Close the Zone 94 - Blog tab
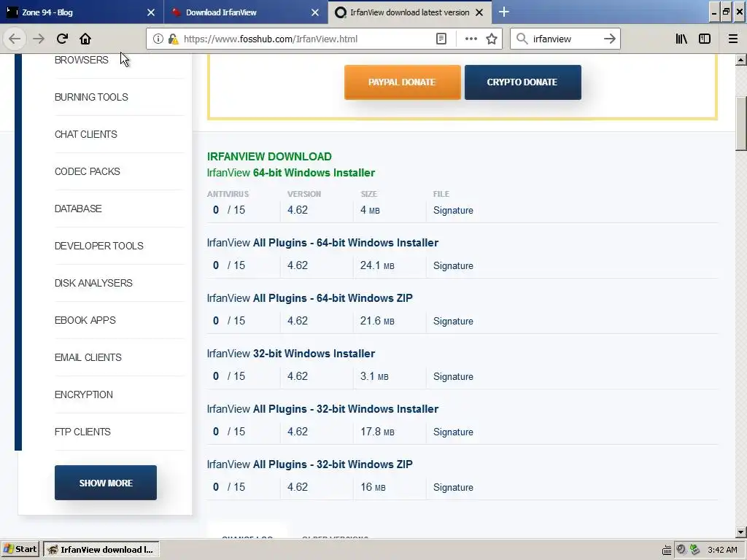This screenshot has height=560, width=747. point(150,12)
